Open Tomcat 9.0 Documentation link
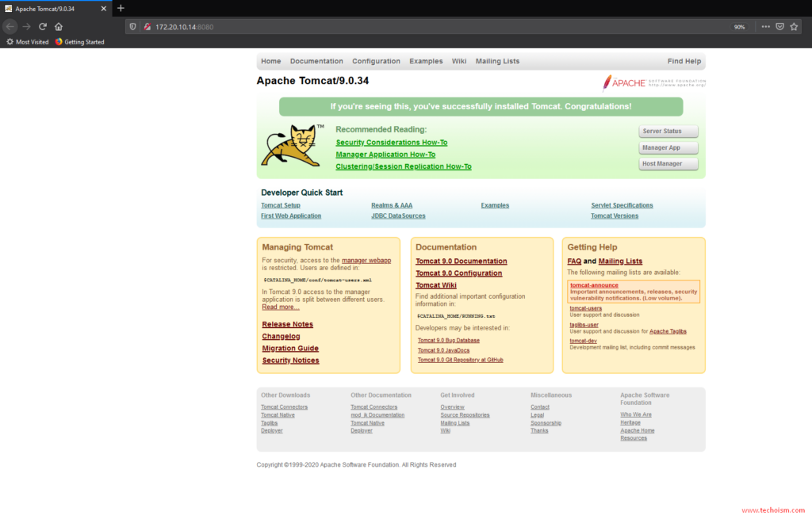 [462, 261]
